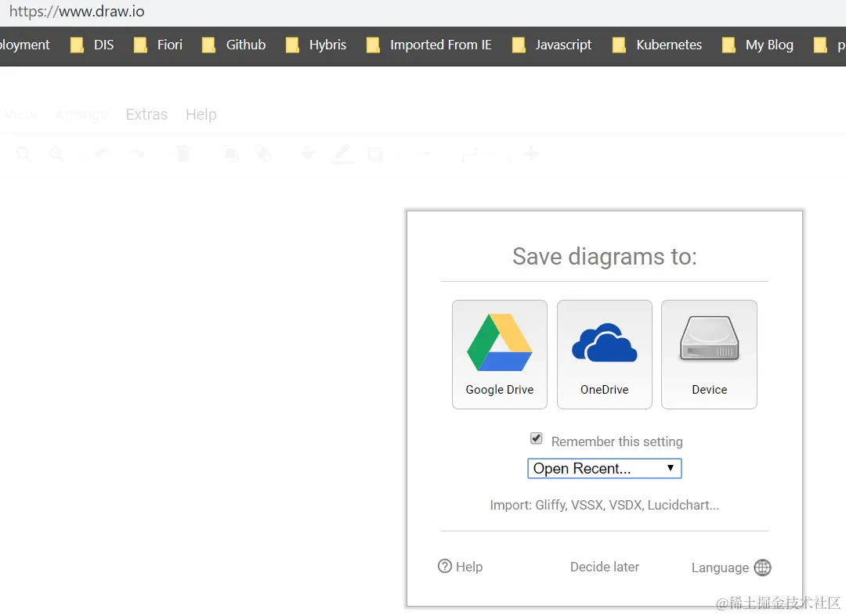The image size is (846, 616).
Task: Click the Language link text
Action: coord(720,567)
